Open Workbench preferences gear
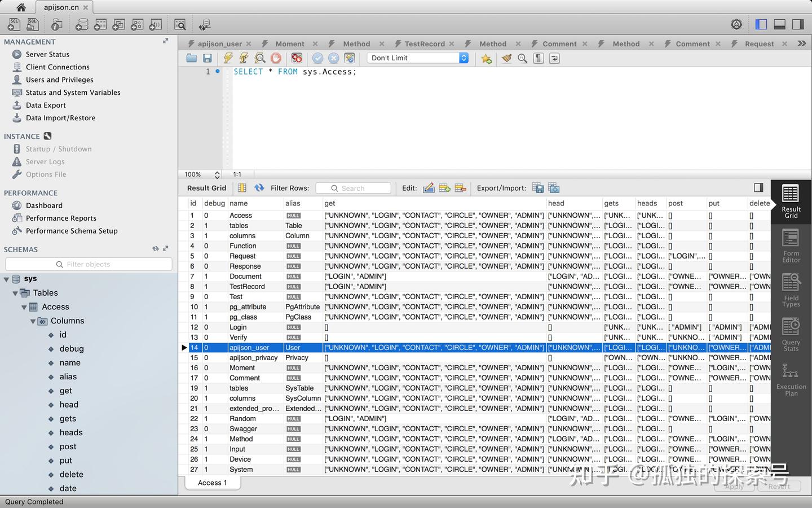812x508 pixels. 736,24
